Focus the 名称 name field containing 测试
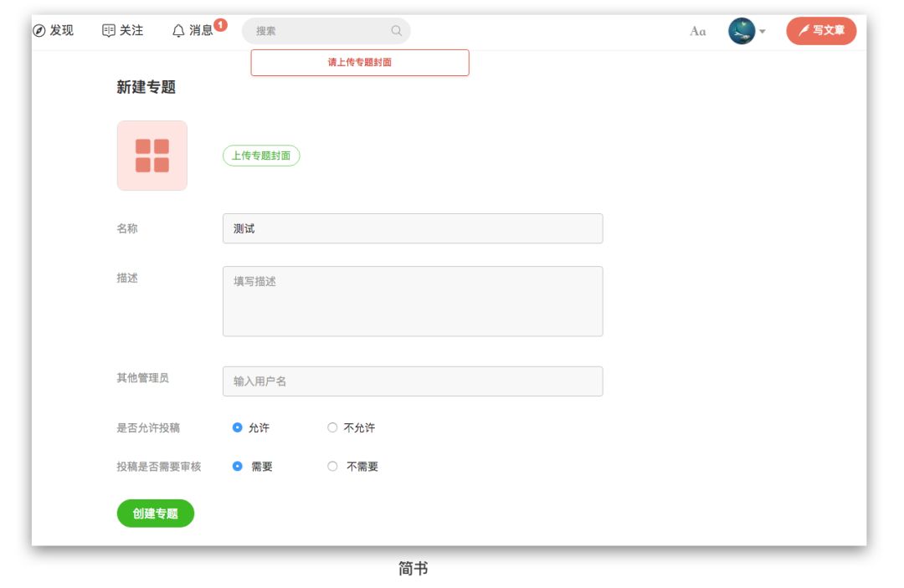 click(413, 228)
